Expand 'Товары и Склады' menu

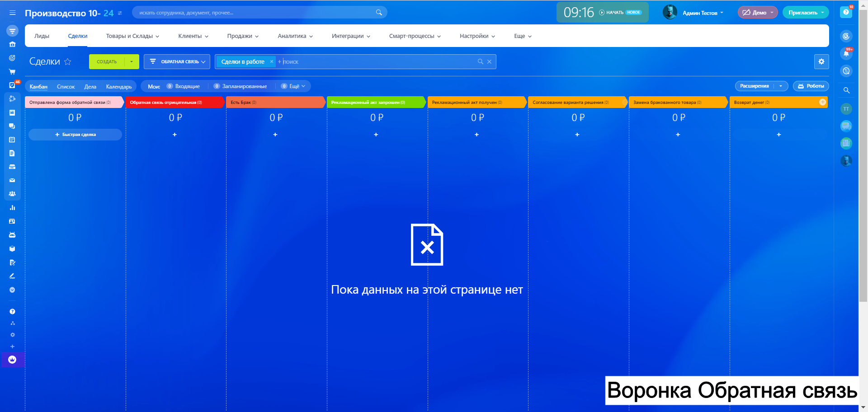click(x=132, y=36)
